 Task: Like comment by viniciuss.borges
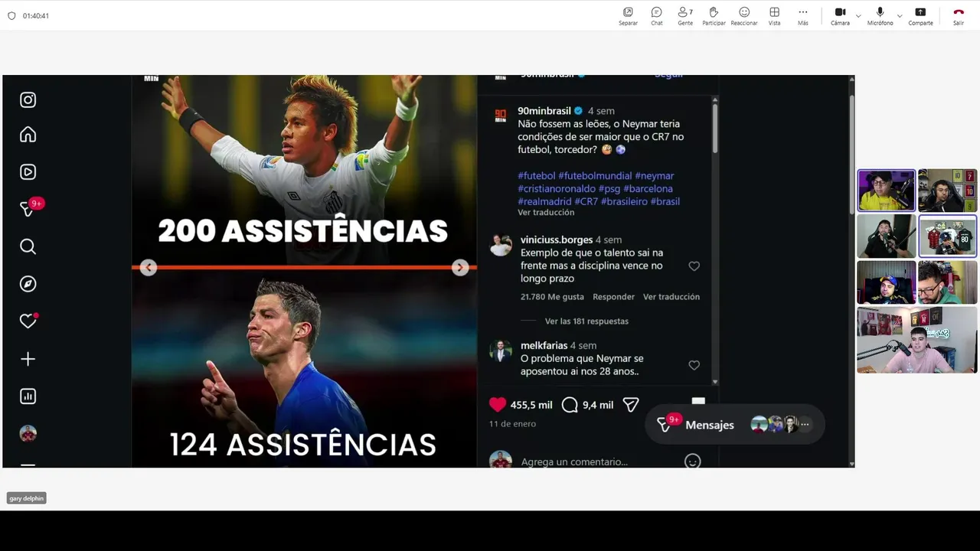point(694,266)
